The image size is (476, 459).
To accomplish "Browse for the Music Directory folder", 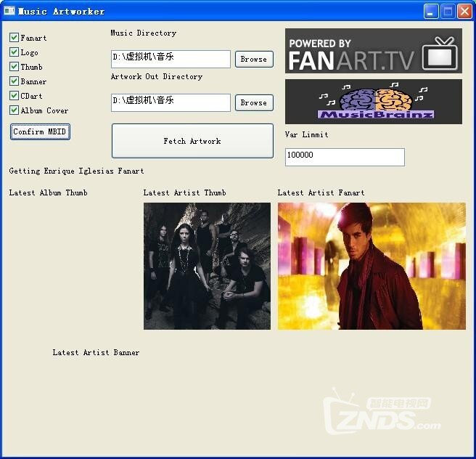I will [254, 60].
